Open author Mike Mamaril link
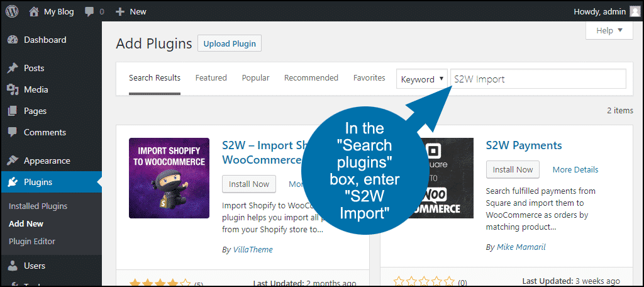 pyautogui.click(x=521, y=247)
